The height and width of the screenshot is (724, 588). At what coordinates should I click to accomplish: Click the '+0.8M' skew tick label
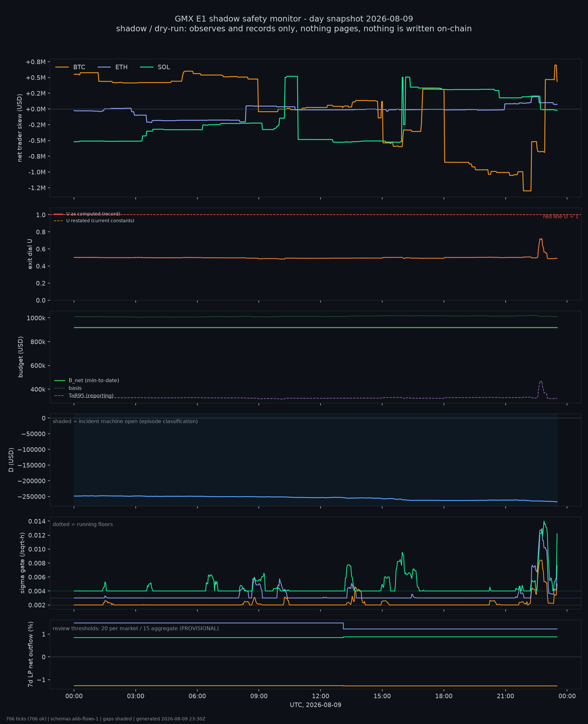(36, 62)
